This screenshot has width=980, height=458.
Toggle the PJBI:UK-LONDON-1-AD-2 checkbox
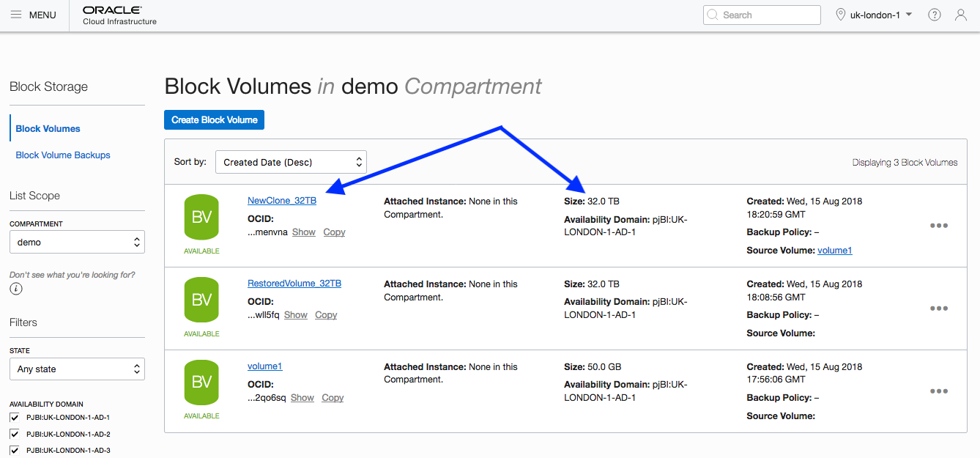coord(15,434)
